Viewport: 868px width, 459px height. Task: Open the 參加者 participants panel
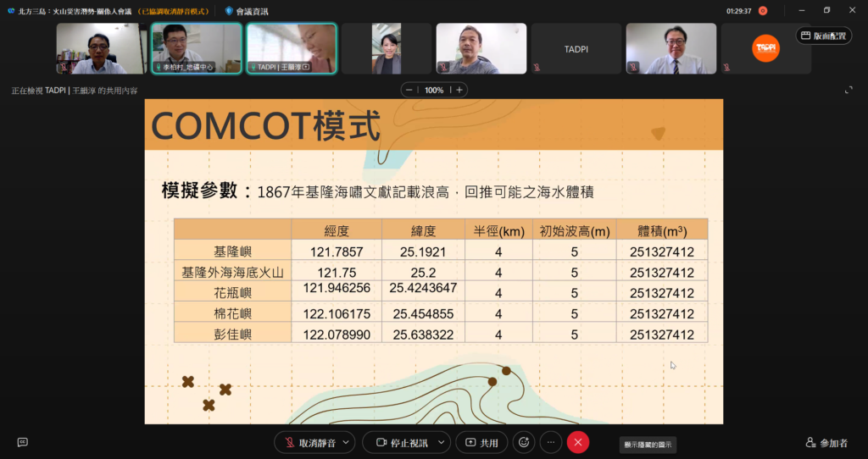click(827, 443)
